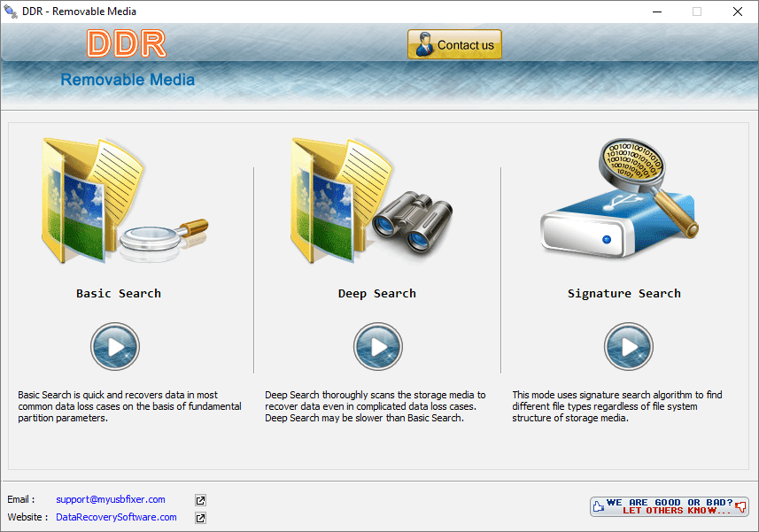Screen dimensions: 759x532
Task: Start Basic Search with its play button
Action: click(115, 347)
